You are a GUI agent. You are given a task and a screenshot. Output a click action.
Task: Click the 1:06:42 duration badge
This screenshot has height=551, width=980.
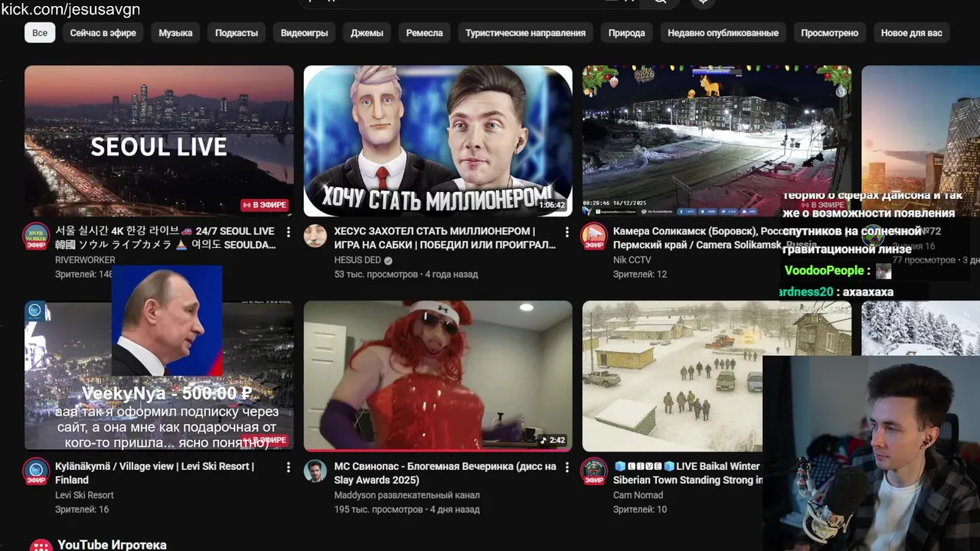551,205
